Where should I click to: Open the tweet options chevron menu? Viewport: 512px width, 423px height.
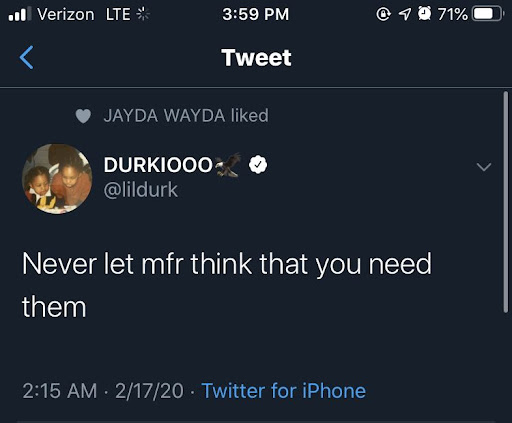(484, 167)
